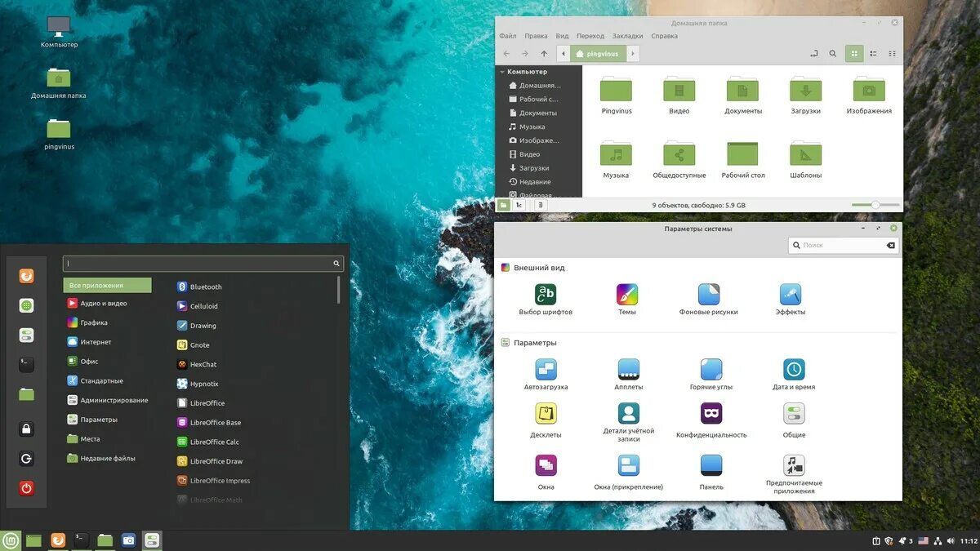Launch Hypnotix from the menu list
The image size is (980, 551).
click(x=198, y=384)
